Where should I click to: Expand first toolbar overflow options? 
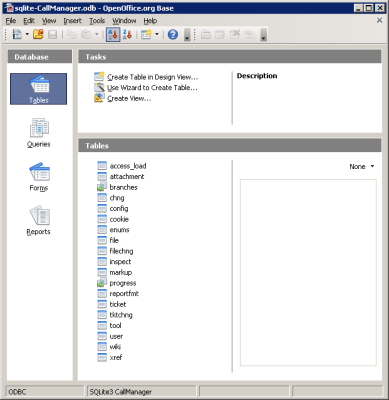[x=187, y=35]
